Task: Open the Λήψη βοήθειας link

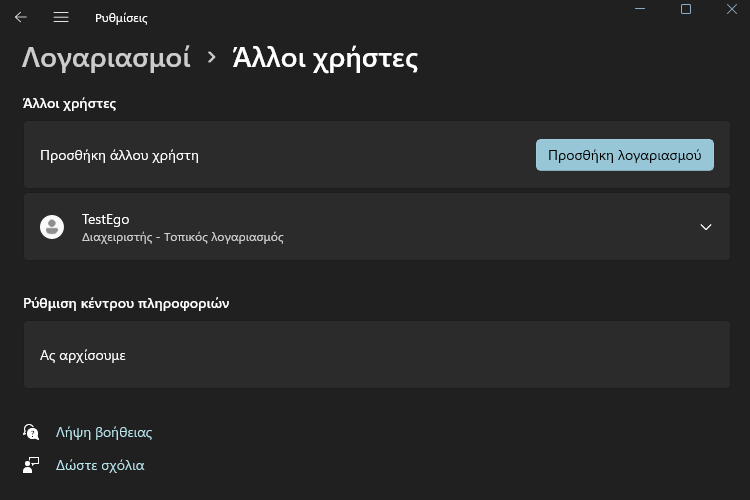Action: [x=104, y=433]
